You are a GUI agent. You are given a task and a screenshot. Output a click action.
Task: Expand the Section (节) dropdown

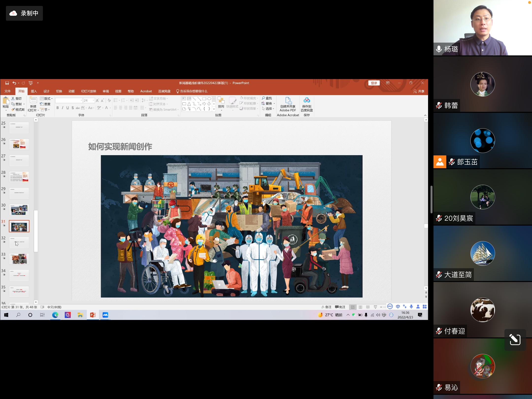45,110
